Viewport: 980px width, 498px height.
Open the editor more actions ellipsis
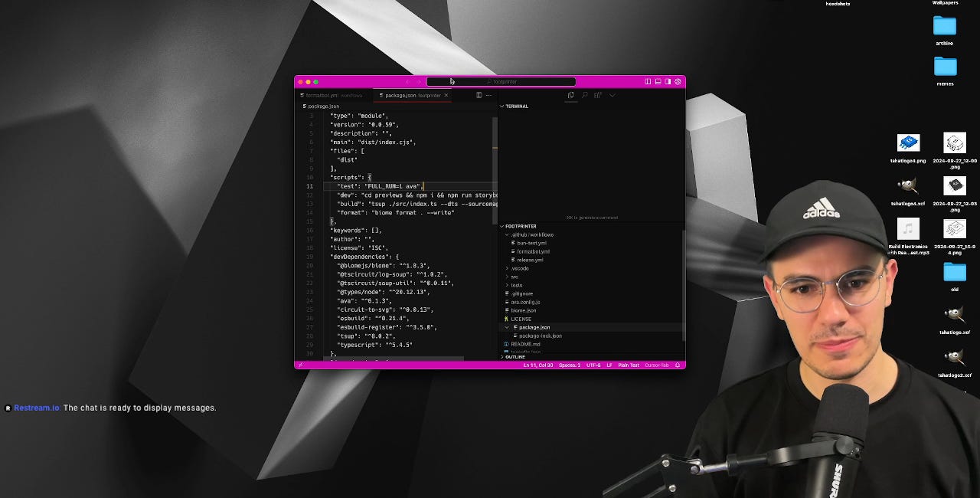(x=488, y=95)
